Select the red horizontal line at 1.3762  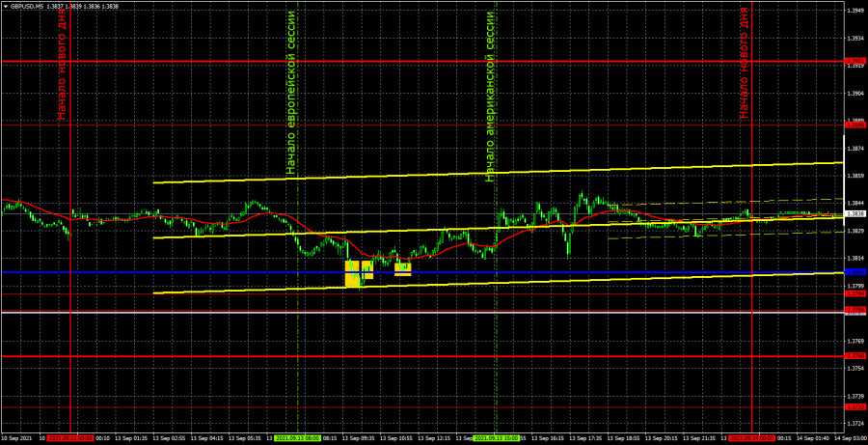click(386, 356)
